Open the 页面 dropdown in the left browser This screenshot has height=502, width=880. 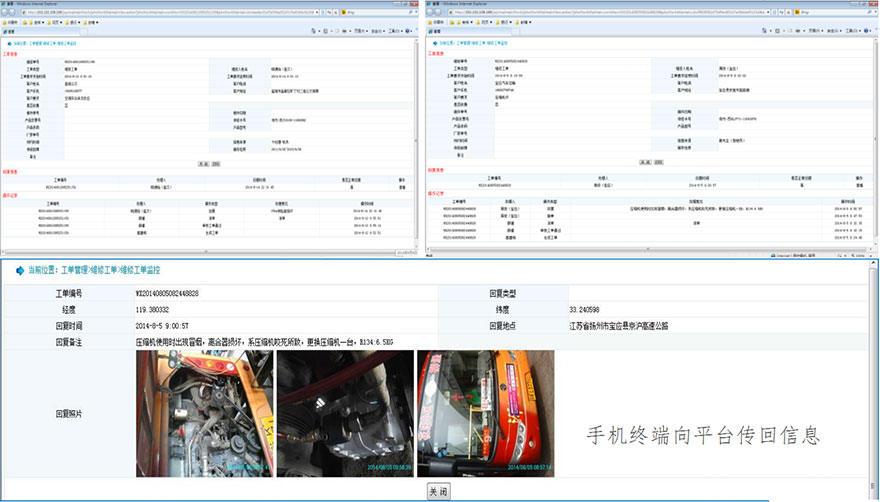[x=361, y=31]
